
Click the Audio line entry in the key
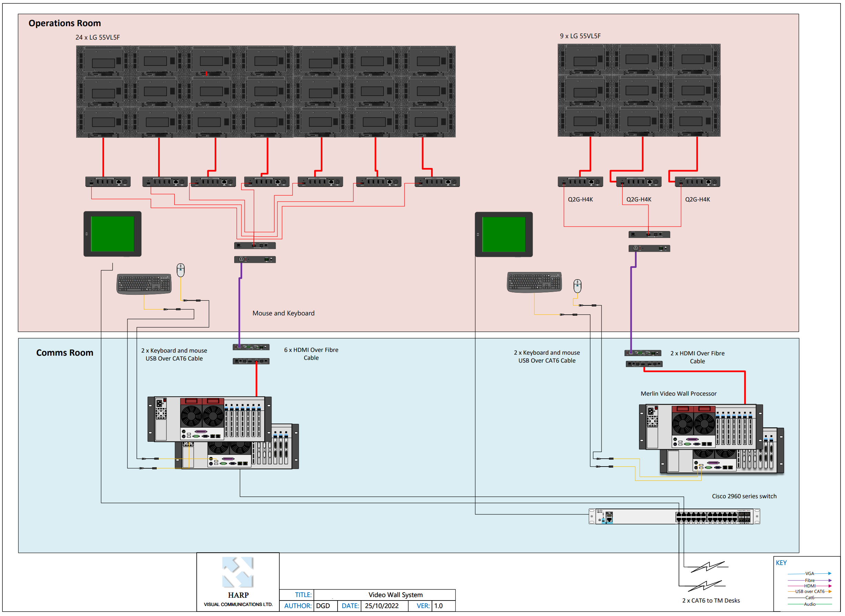point(810,604)
